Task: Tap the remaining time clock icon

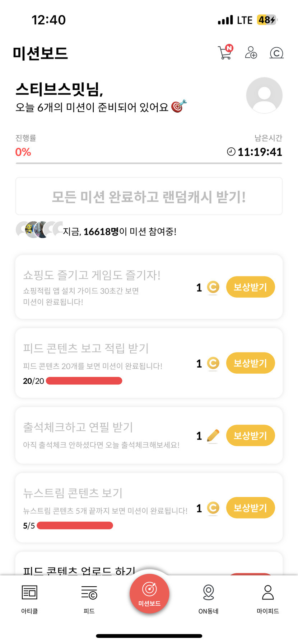Action: (231, 152)
